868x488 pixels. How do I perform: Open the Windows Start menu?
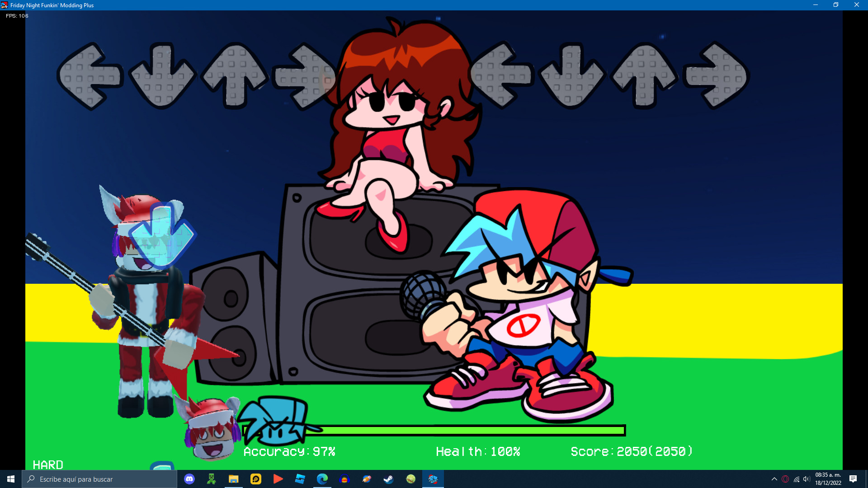(11, 479)
